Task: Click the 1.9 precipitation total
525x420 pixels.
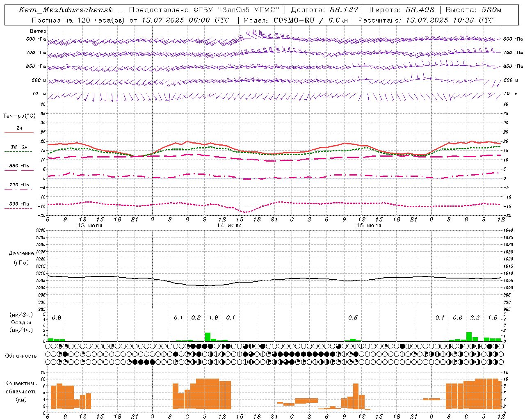Action: pyautogui.click(x=213, y=318)
